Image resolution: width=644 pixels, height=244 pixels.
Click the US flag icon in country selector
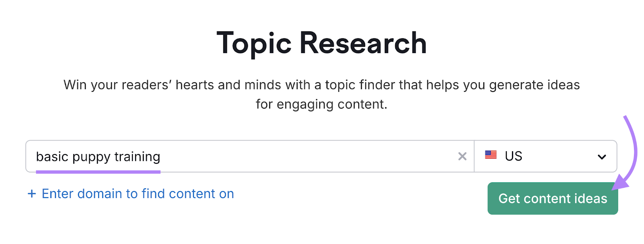(491, 156)
